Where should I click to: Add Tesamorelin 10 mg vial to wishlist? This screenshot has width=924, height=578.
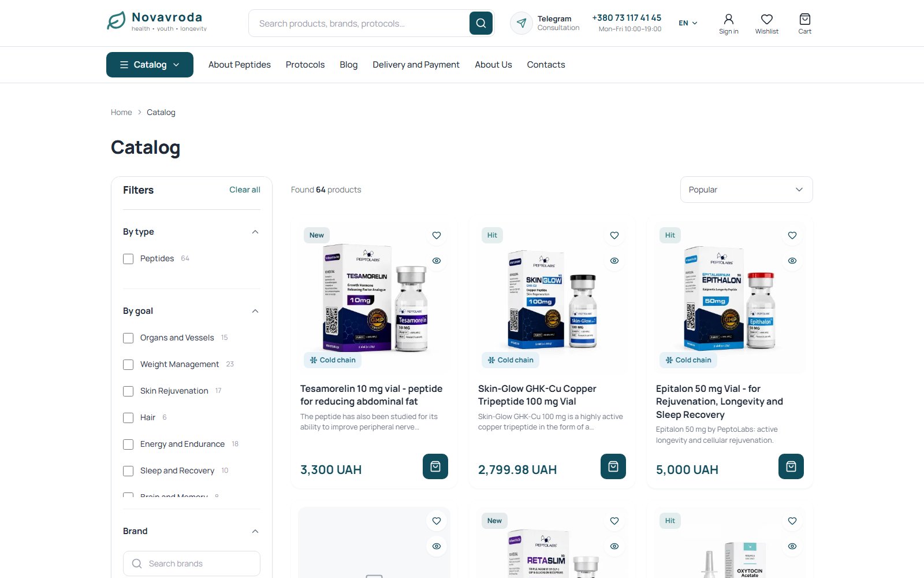[437, 235]
